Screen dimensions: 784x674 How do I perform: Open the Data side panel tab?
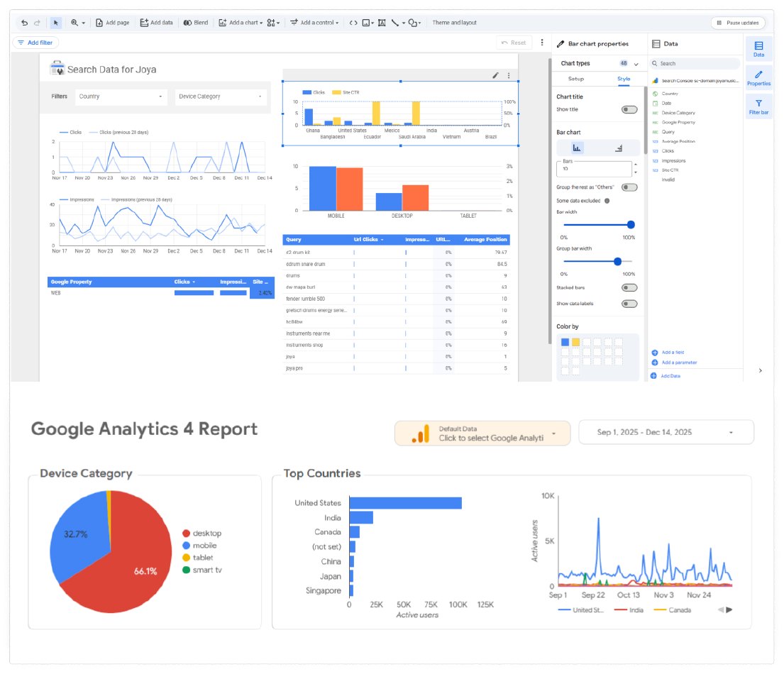tap(758, 49)
